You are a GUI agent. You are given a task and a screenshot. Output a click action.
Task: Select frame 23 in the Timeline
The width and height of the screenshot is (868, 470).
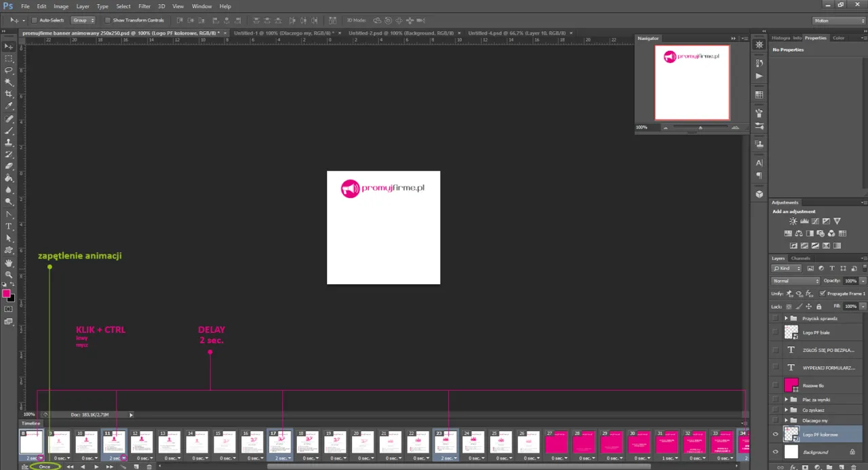pos(446,442)
